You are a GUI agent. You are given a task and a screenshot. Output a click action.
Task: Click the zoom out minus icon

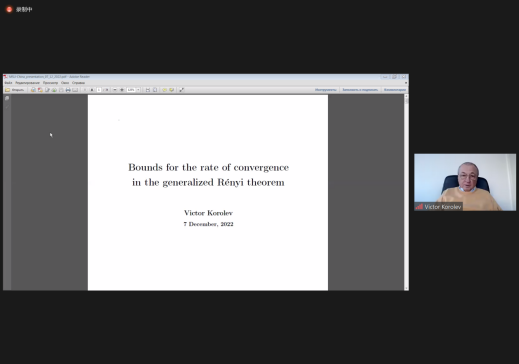115,90
